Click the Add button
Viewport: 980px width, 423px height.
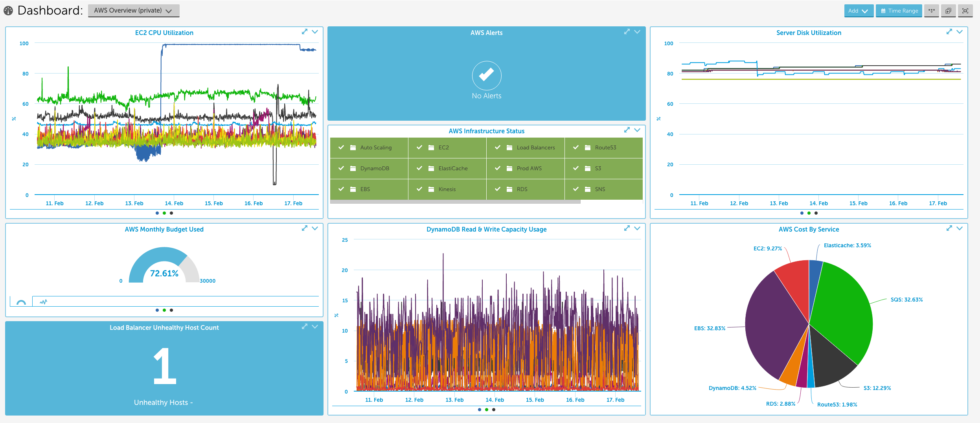click(859, 11)
